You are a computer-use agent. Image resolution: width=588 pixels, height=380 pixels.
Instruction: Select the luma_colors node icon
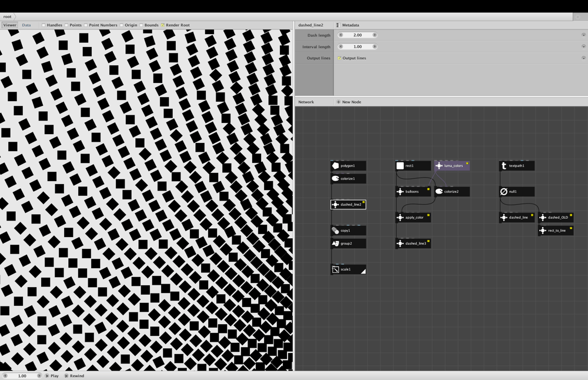[x=439, y=166]
